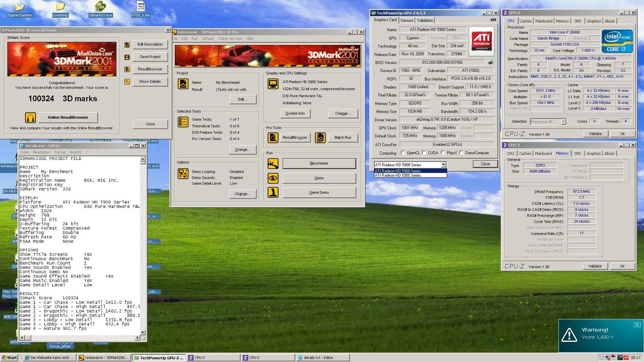Image resolution: width=644 pixels, height=362 pixels.
Task: Click the Project icon in 3DMark2001
Action: tap(183, 84)
